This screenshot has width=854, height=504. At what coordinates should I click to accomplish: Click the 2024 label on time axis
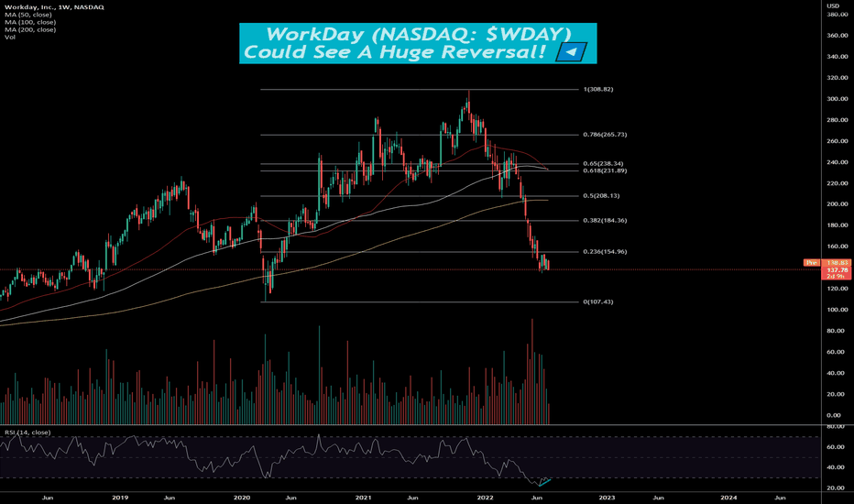tap(728, 498)
